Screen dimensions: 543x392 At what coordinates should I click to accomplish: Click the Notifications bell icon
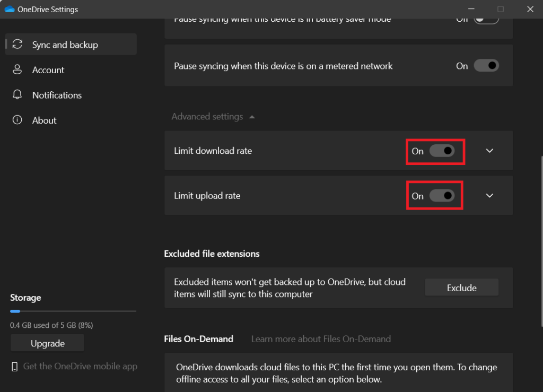click(x=17, y=95)
